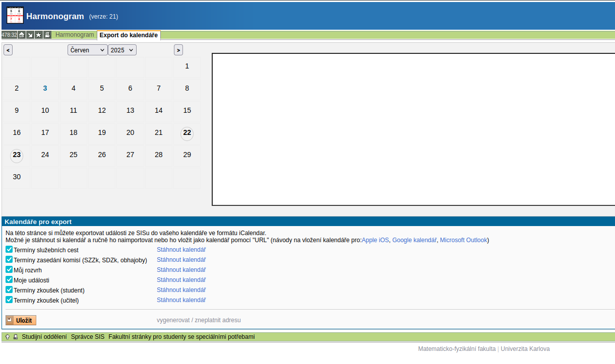
Task: Open the year dropdown showing 2025
Action: tap(122, 50)
